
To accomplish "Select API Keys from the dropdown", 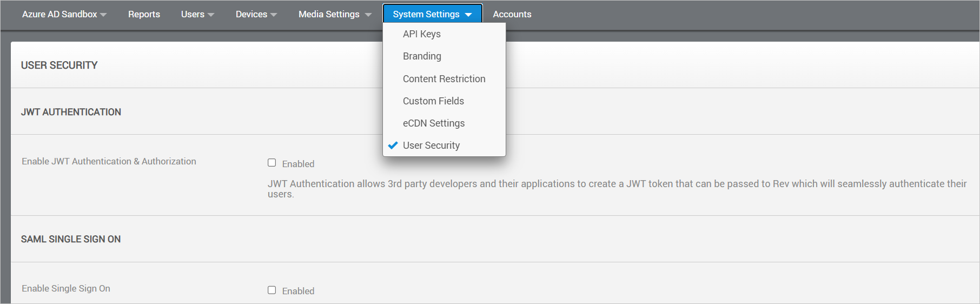I will [421, 34].
